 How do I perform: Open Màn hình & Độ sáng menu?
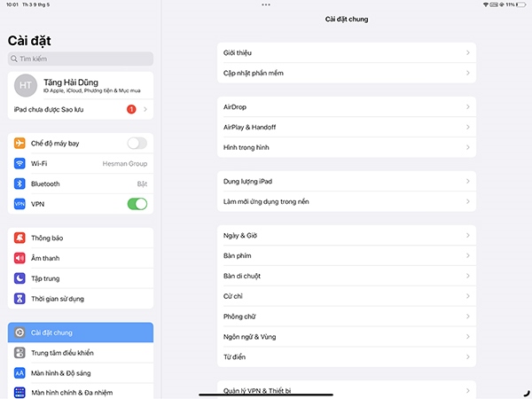[x=80, y=372]
